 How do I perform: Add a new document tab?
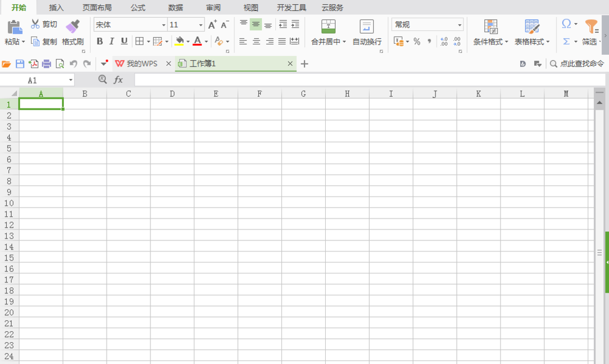pyautogui.click(x=304, y=64)
